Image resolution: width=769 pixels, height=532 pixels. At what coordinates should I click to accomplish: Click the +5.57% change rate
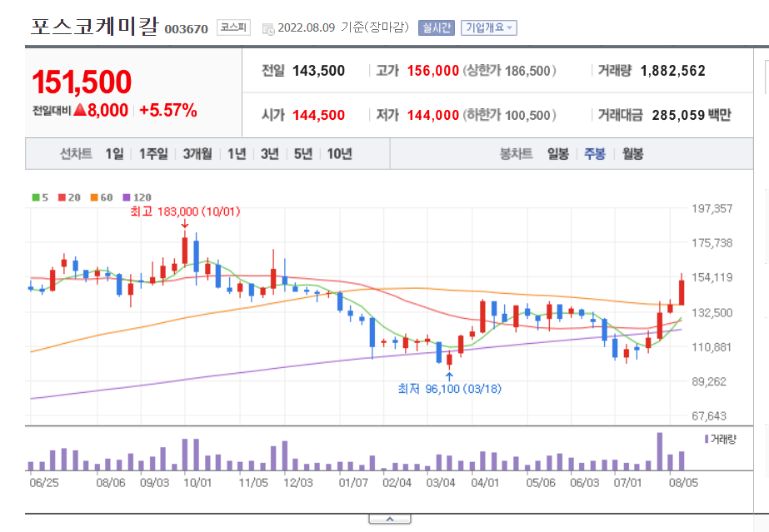click(x=168, y=110)
